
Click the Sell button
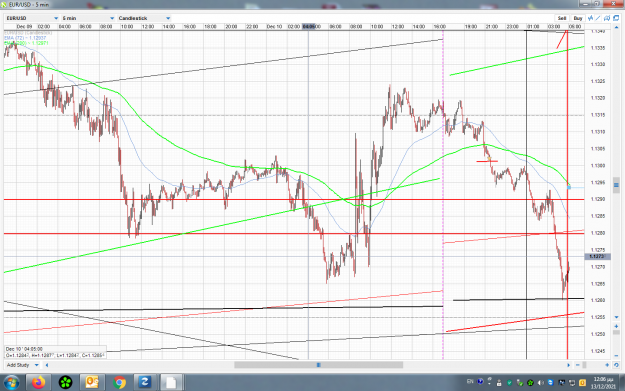click(x=562, y=18)
